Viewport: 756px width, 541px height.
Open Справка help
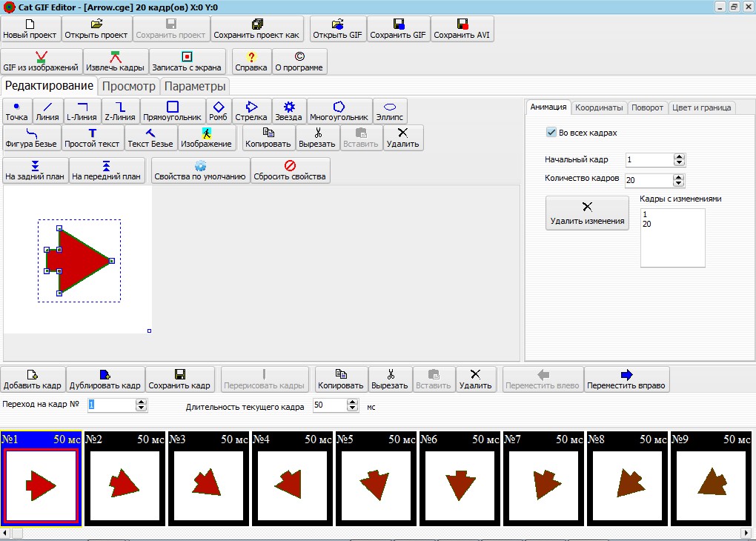[251, 62]
